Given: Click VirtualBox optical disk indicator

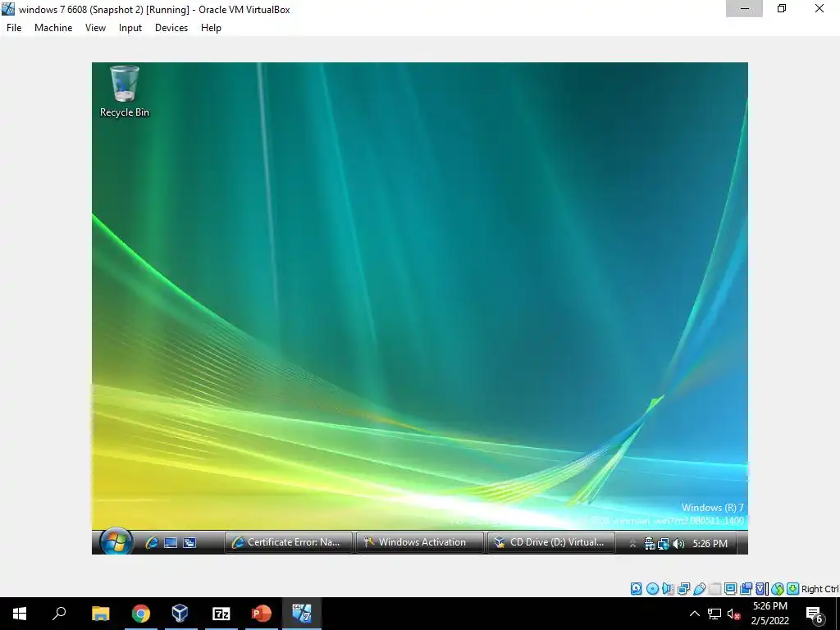Looking at the screenshot, I should [652, 589].
